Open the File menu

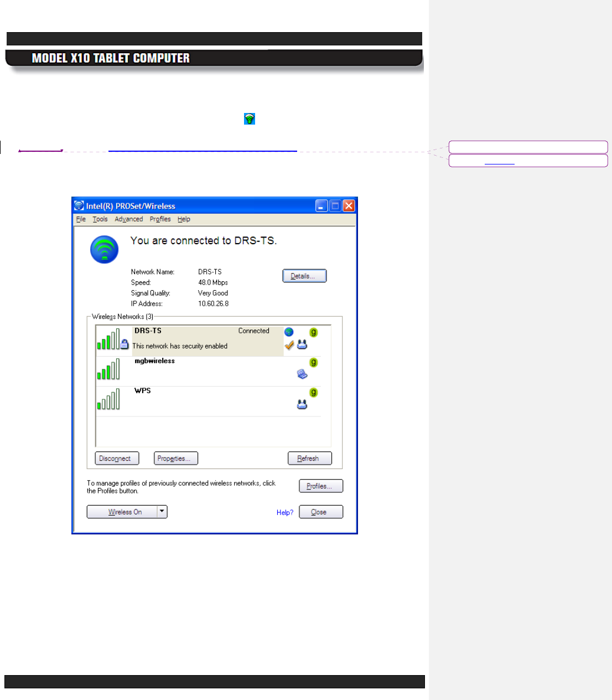(81, 219)
